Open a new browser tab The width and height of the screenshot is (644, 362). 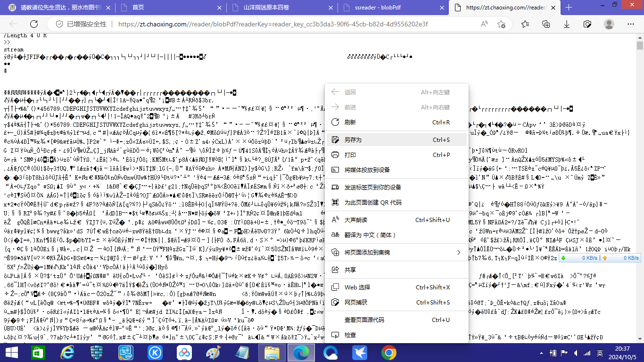coord(569,8)
